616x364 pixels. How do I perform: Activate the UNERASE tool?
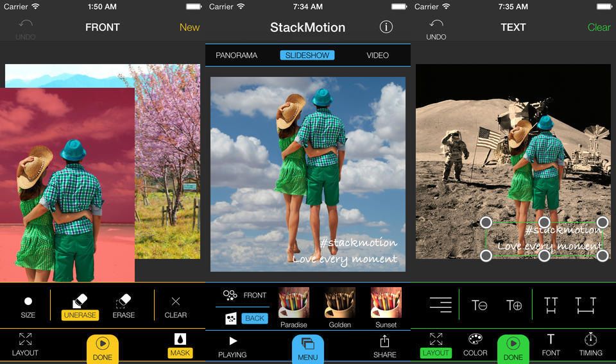coord(80,306)
